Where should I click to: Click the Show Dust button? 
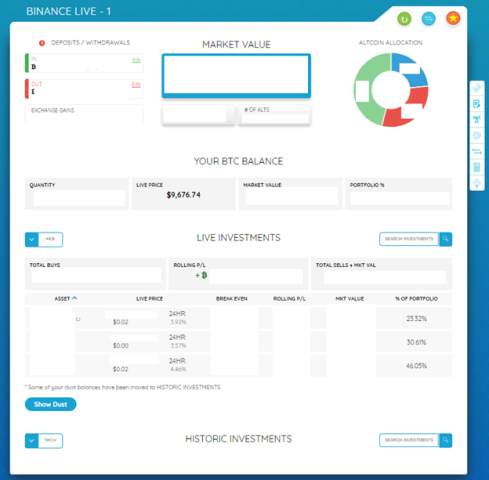coord(51,404)
